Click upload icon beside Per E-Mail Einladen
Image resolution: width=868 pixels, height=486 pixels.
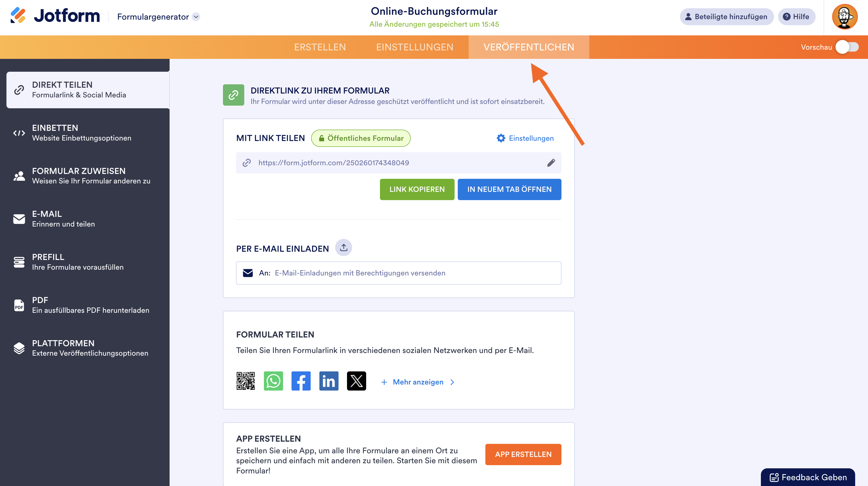[x=343, y=248]
